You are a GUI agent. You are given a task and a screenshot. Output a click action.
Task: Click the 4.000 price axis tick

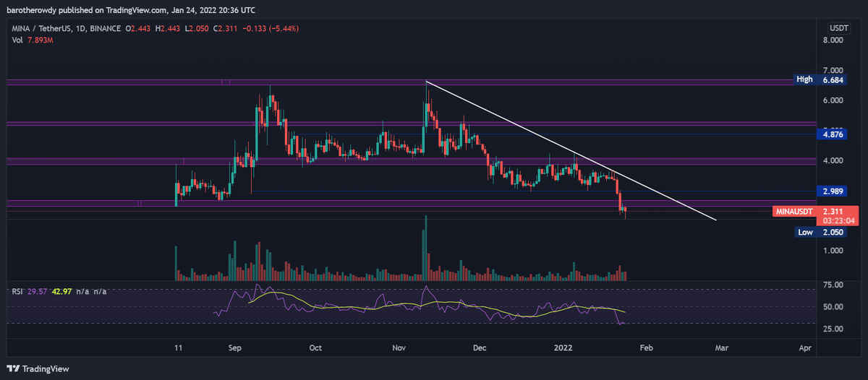click(x=833, y=160)
